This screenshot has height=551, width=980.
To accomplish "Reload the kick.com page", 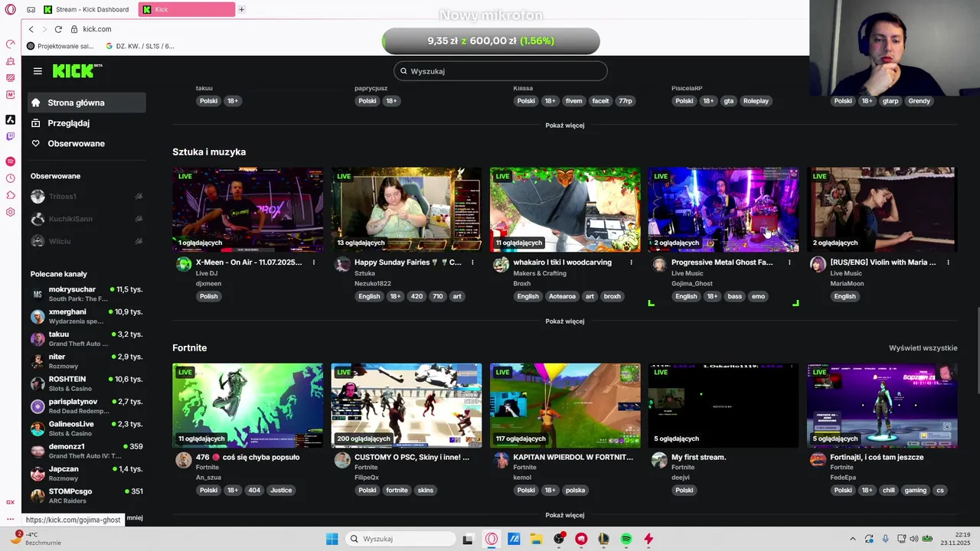I will coord(58,29).
